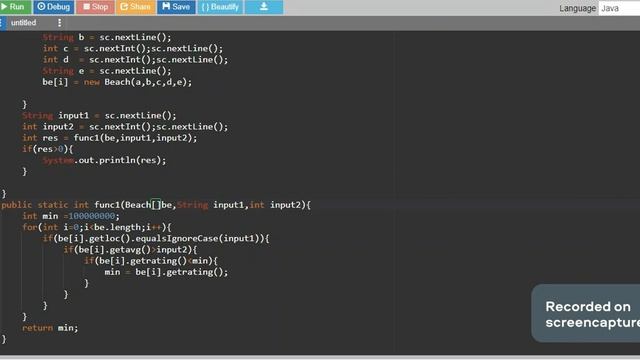Screen dimensions: 640x360
Task: Click the 'if(be[i].getrating()<min){' line
Action: (x=151, y=261)
